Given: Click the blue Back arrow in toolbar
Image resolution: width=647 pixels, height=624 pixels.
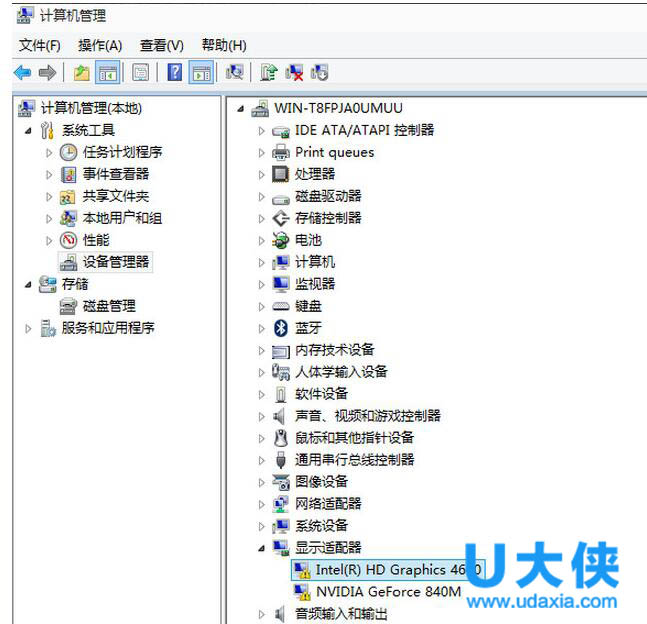Looking at the screenshot, I should tap(22, 72).
